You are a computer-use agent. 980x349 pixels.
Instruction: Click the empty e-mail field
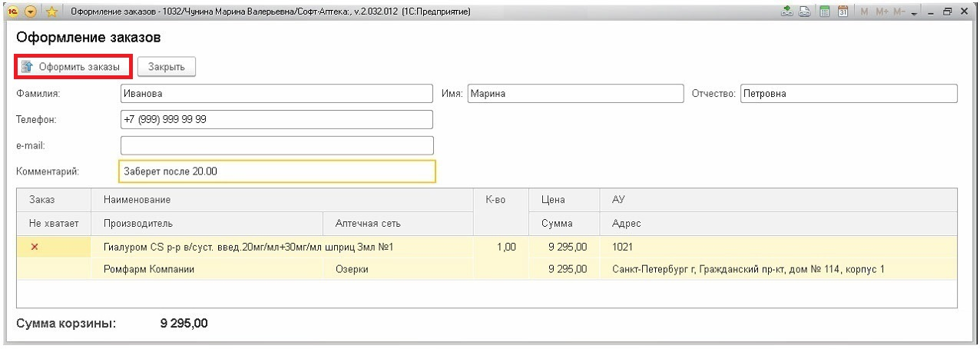276,145
